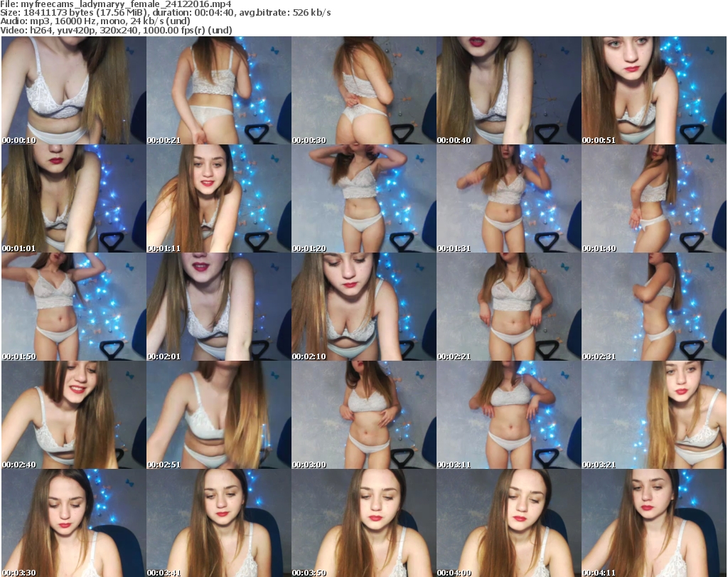View the frame with timestamp 00:04:00

[508, 523]
